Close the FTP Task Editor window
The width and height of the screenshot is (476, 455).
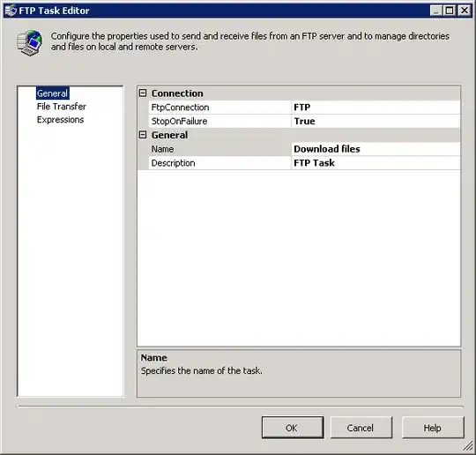click(465, 11)
